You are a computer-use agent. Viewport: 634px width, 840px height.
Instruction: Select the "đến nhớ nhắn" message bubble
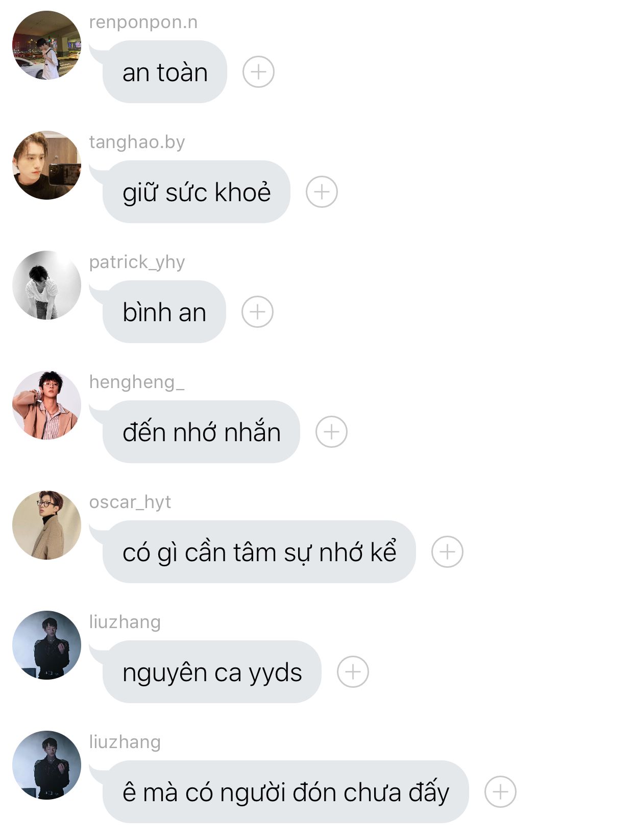[201, 432]
